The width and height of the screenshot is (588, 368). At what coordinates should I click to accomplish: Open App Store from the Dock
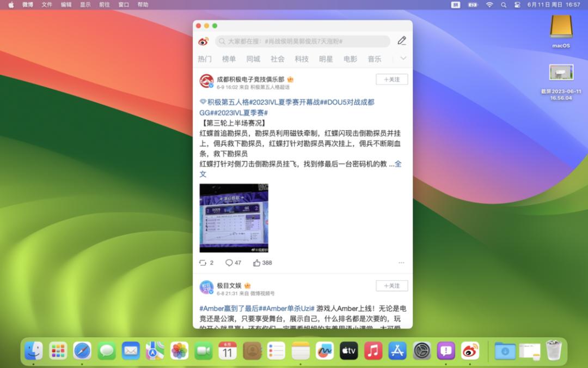[397, 351]
